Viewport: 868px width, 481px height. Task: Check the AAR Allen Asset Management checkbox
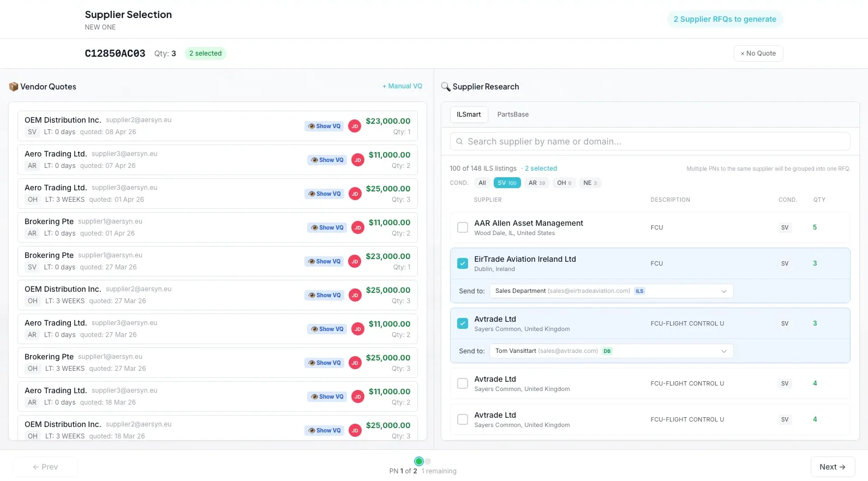(463, 227)
